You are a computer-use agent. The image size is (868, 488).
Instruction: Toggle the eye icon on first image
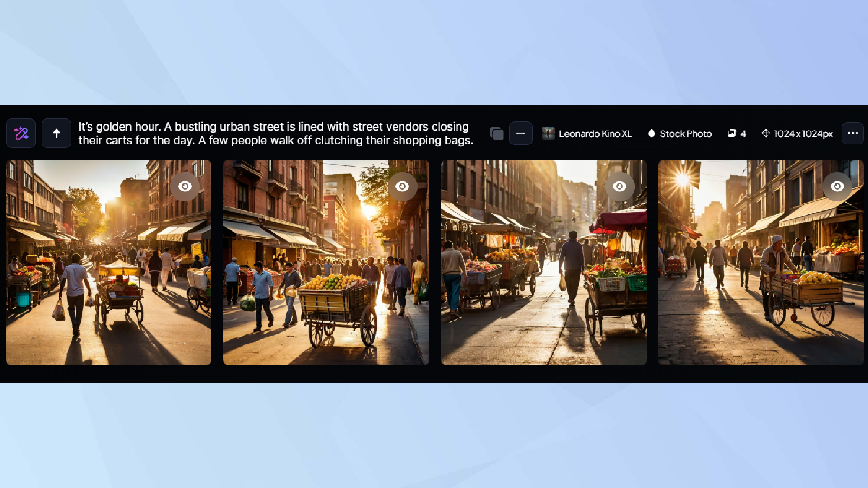click(x=185, y=187)
